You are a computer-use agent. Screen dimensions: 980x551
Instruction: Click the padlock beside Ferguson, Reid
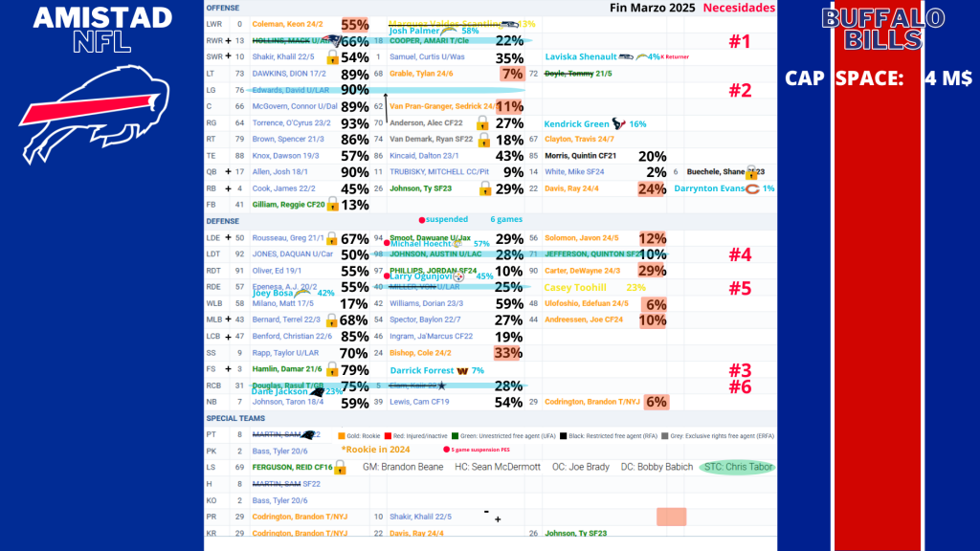339,467
